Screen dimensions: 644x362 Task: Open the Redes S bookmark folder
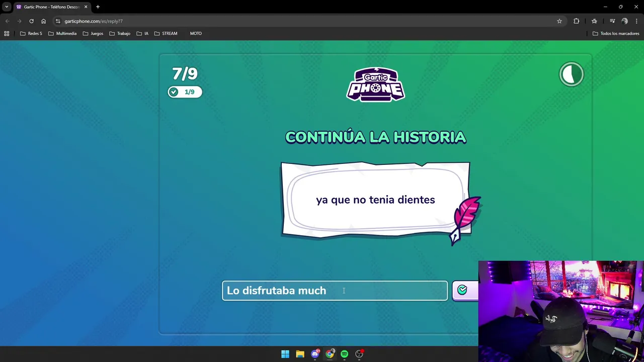(31, 34)
